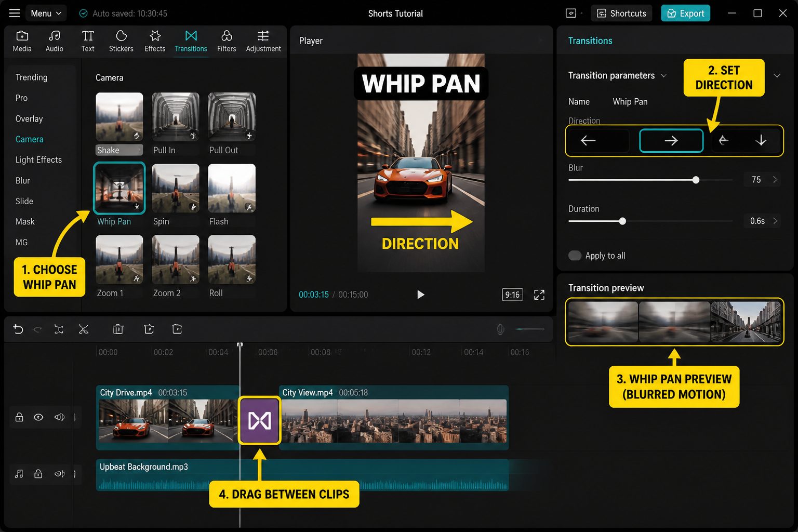Open the 9:16 aspect ratio selector
798x532 pixels.
pos(512,295)
